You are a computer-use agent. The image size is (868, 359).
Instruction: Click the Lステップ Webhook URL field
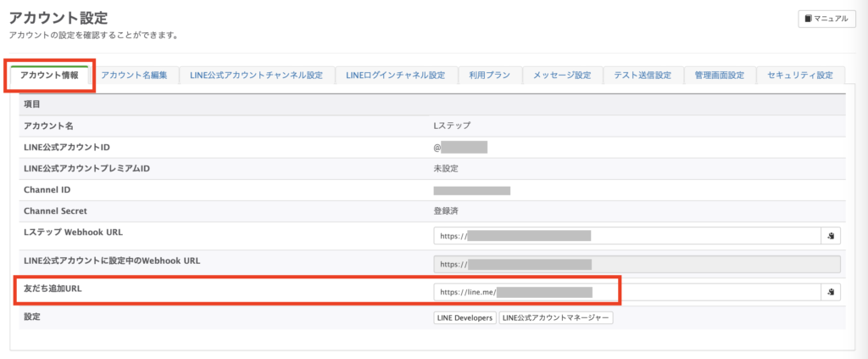626,236
